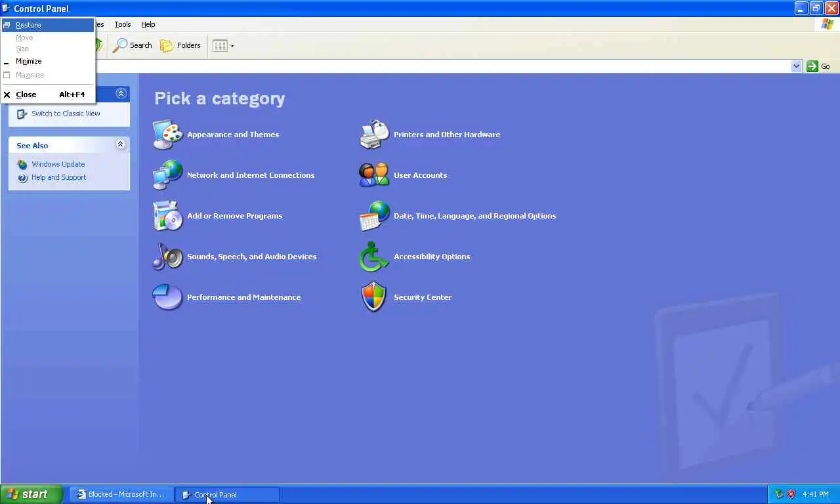Open the Tools menu
The height and width of the screenshot is (504, 840).
[x=123, y=24]
